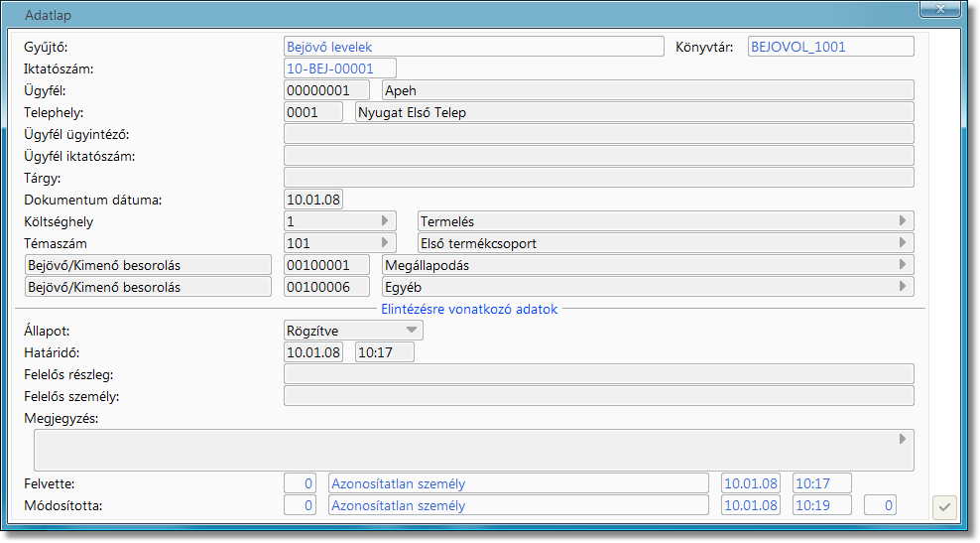Select the Dokumentum dátuma field
Viewport: 980px width, 543px height.
click(x=313, y=200)
